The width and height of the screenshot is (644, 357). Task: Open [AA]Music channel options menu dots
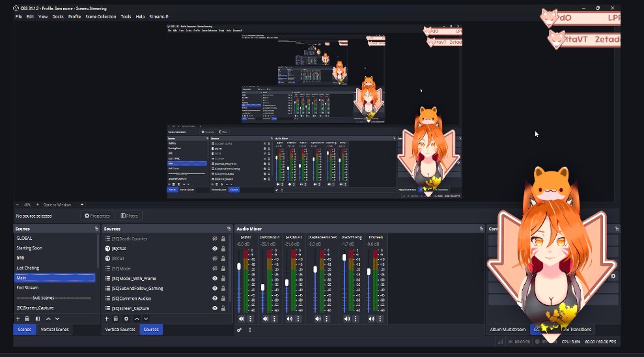(x=298, y=319)
